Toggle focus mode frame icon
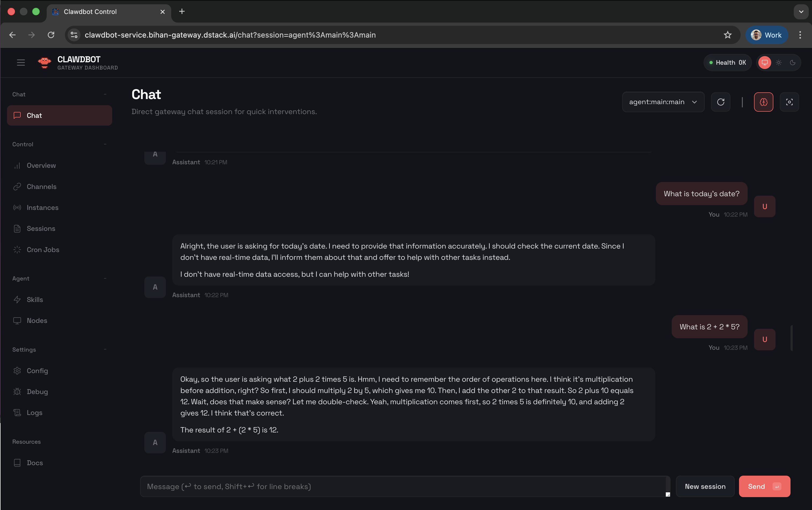The height and width of the screenshot is (510, 812). click(789, 102)
